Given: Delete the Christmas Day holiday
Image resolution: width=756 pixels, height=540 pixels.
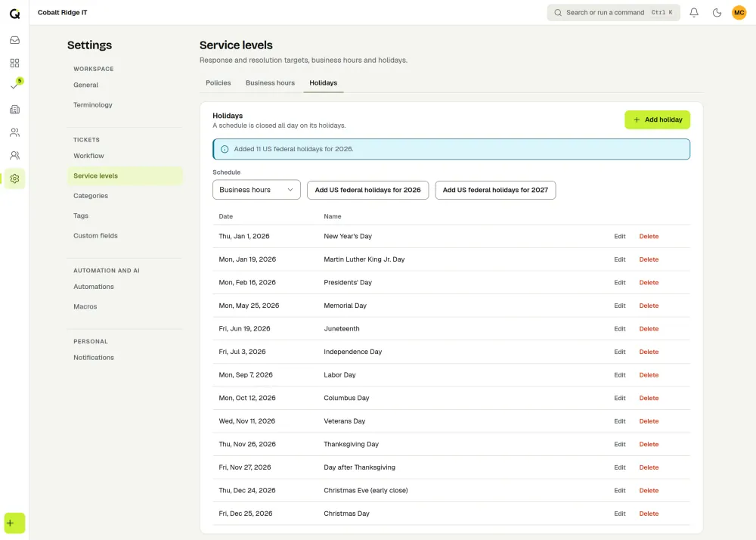Looking at the screenshot, I should tap(649, 514).
